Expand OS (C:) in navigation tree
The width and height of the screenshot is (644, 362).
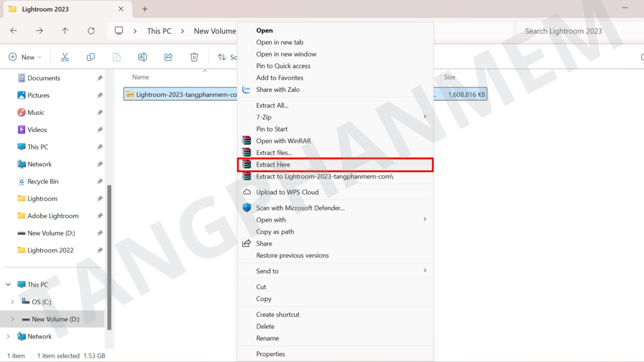pos(13,302)
